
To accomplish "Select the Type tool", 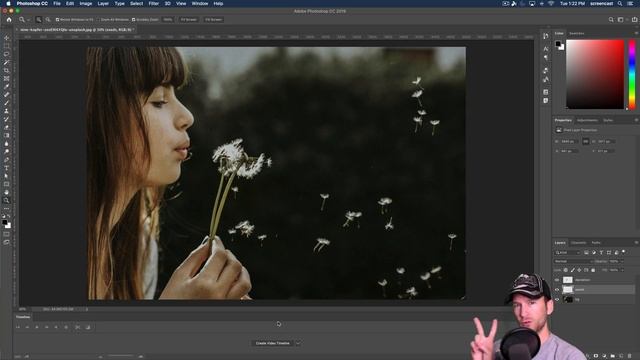I will pos(7,168).
